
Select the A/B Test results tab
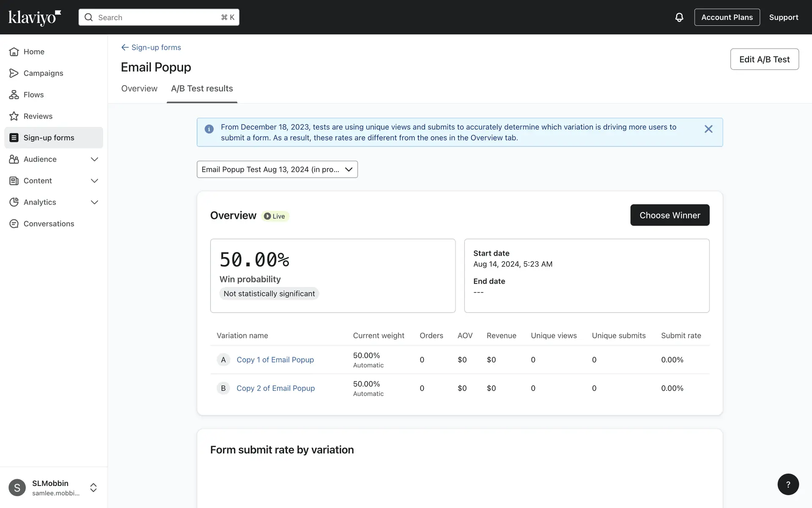click(202, 88)
